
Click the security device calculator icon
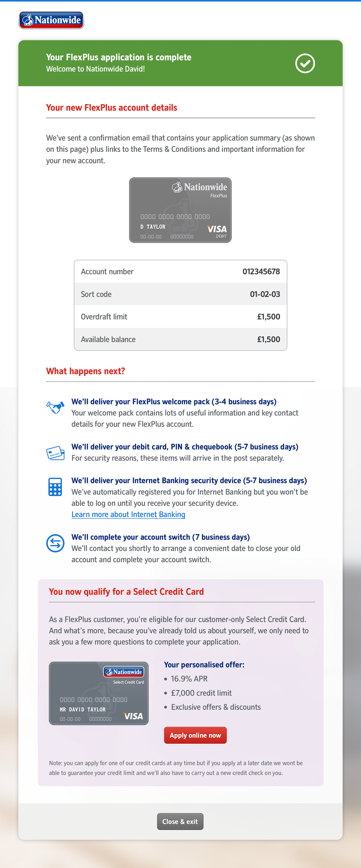click(x=55, y=487)
